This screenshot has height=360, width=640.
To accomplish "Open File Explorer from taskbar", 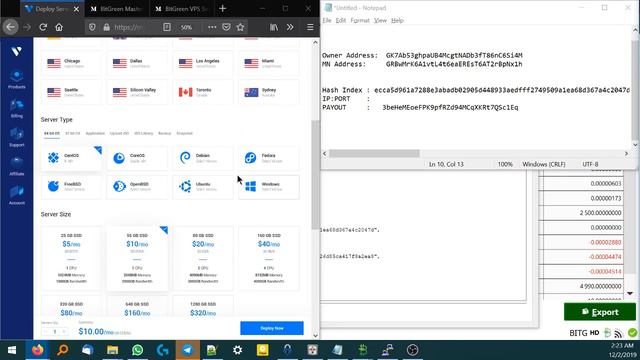I will [113, 350].
